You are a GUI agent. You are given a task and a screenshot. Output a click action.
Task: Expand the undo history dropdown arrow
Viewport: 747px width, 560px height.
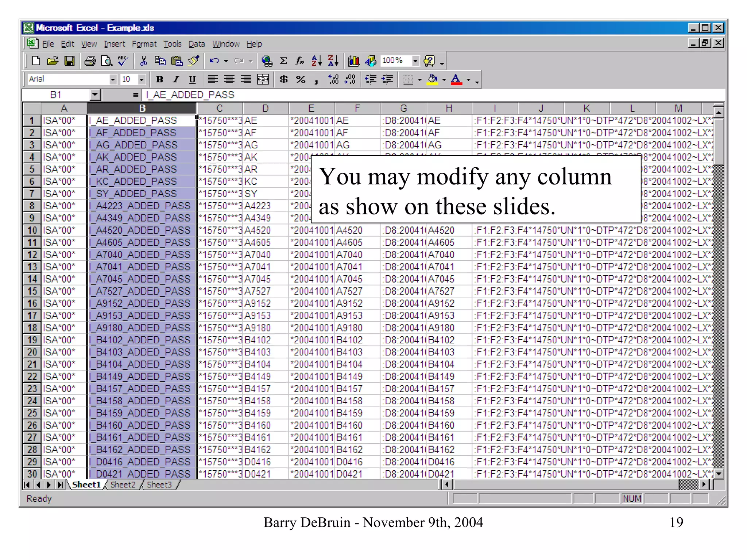coord(226,61)
